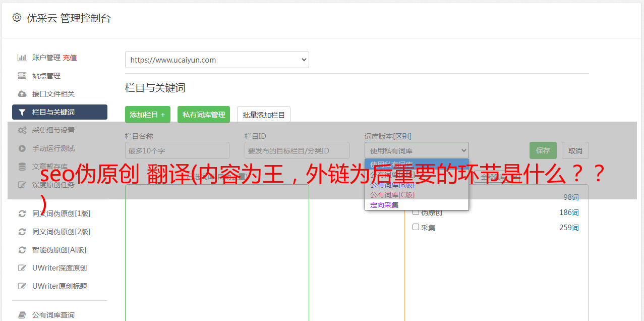Click the refresh icon for 同义词伪原创[1版]

[x=22, y=213]
